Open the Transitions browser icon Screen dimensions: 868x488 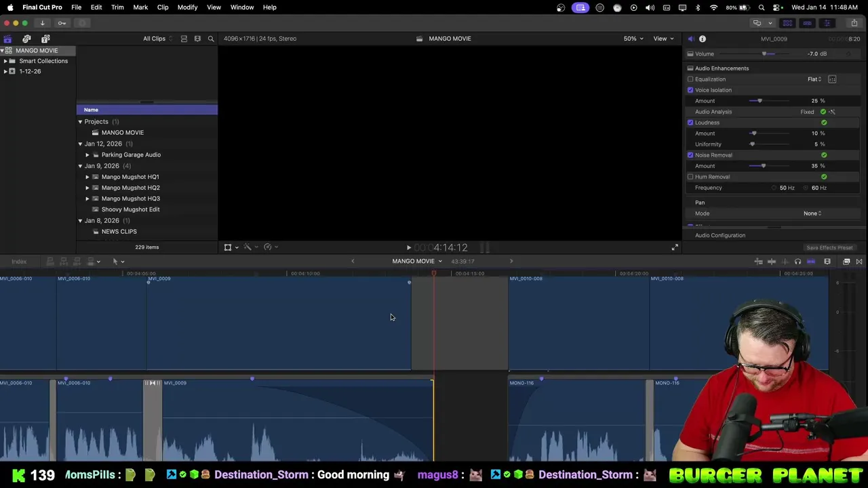tap(859, 262)
